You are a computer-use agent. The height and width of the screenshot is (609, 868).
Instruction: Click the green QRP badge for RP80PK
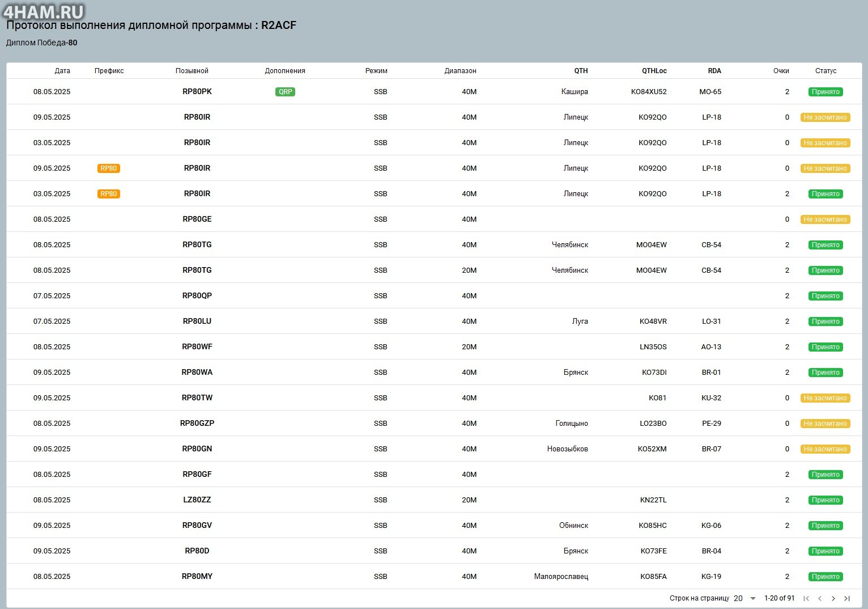pos(285,92)
